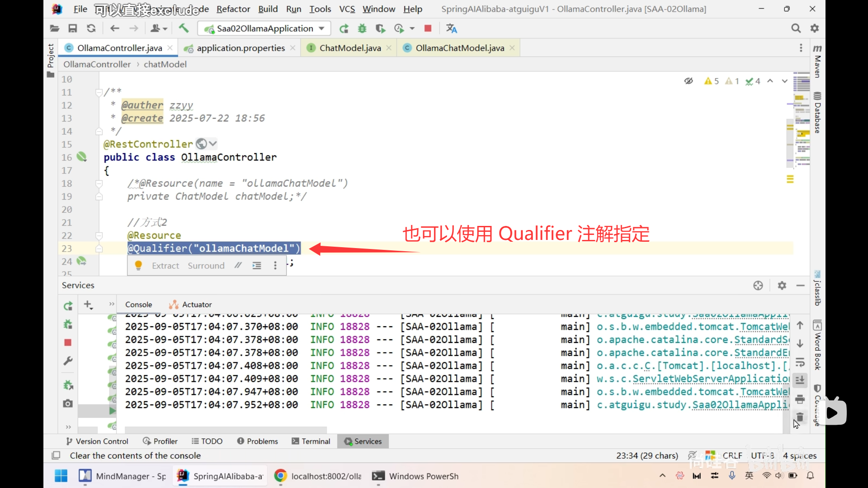Open Terminal tool window button

(311, 441)
